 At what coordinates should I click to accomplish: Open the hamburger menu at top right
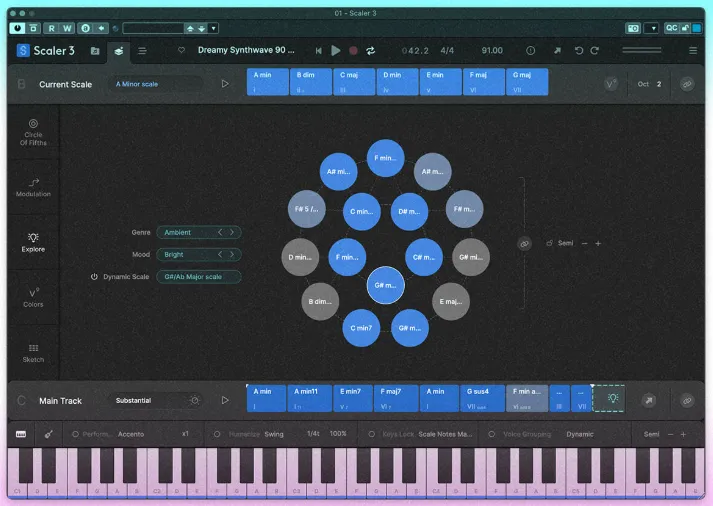693,50
